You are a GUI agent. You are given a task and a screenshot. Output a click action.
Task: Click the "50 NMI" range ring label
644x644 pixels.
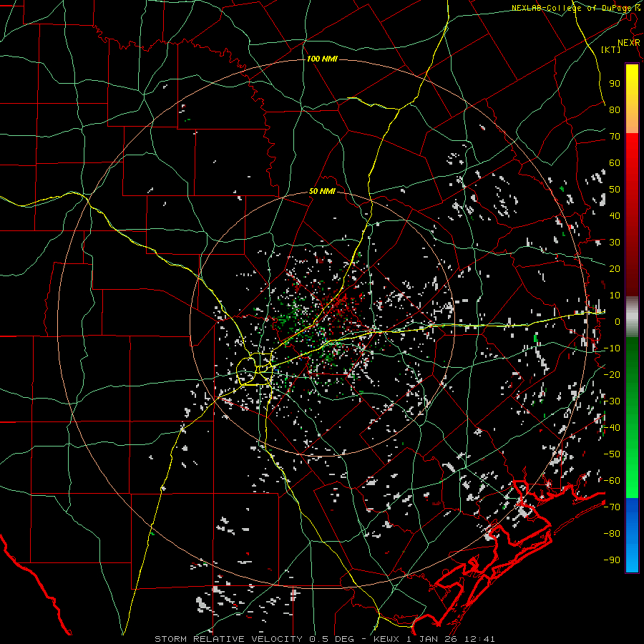[x=322, y=191]
